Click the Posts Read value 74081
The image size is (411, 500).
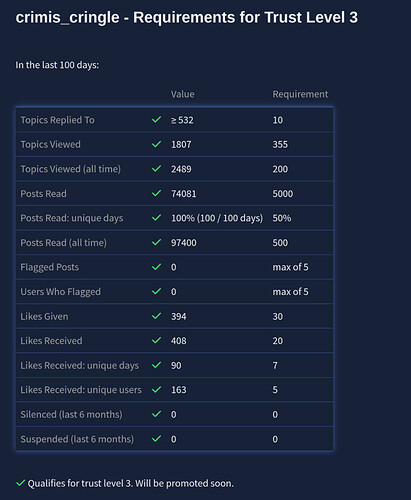point(184,193)
